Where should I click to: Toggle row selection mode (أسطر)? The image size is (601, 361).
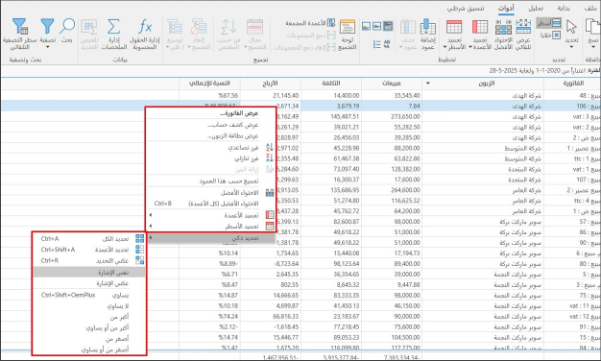pyautogui.click(x=548, y=23)
